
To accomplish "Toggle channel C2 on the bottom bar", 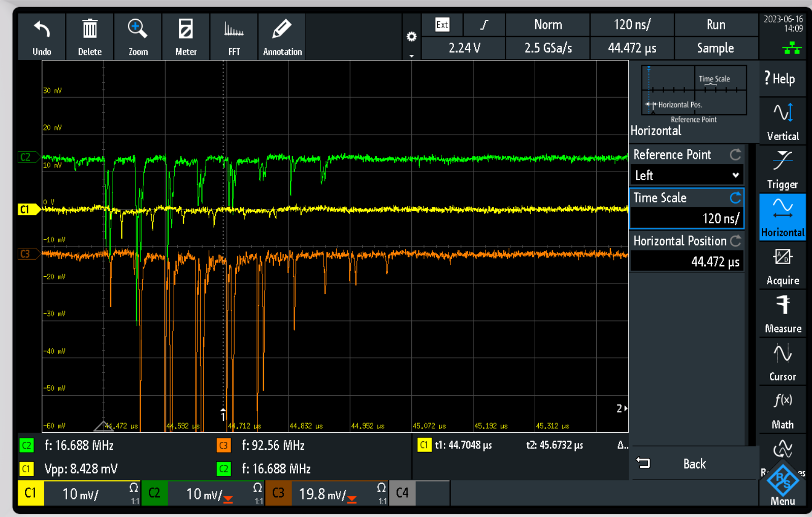I will tap(154, 493).
